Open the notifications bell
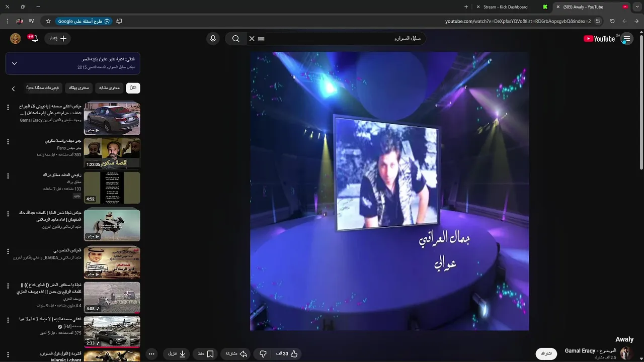This screenshot has height=362, width=644. [34, 39]
